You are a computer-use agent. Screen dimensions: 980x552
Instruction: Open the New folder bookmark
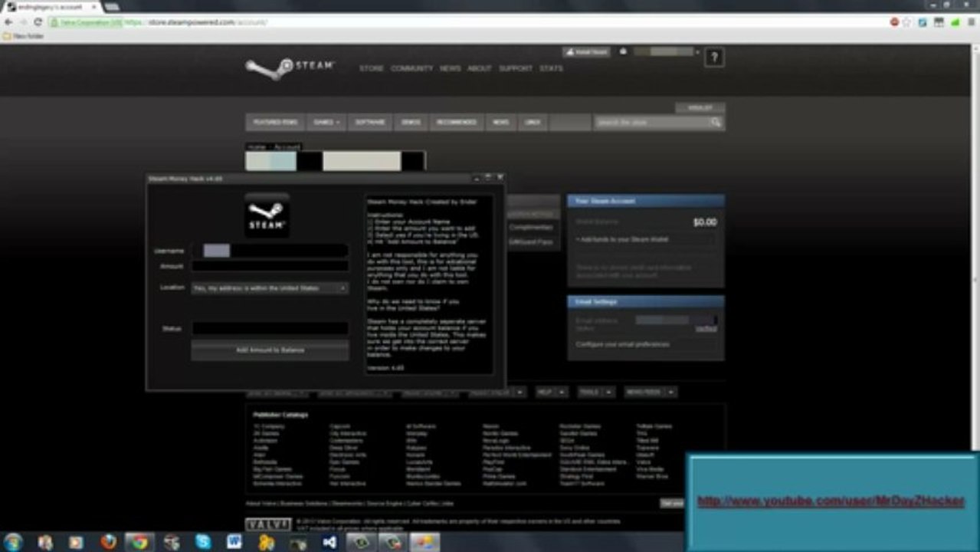coord(25,36)
